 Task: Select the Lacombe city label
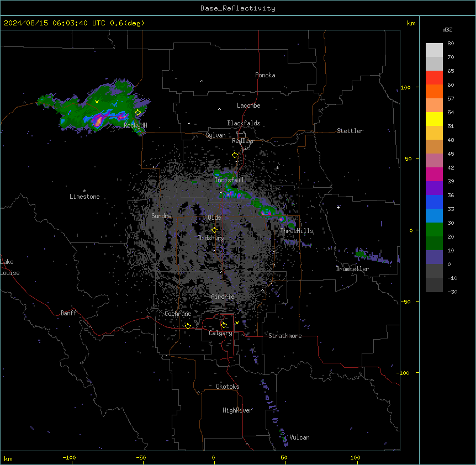tap(248, 105)
